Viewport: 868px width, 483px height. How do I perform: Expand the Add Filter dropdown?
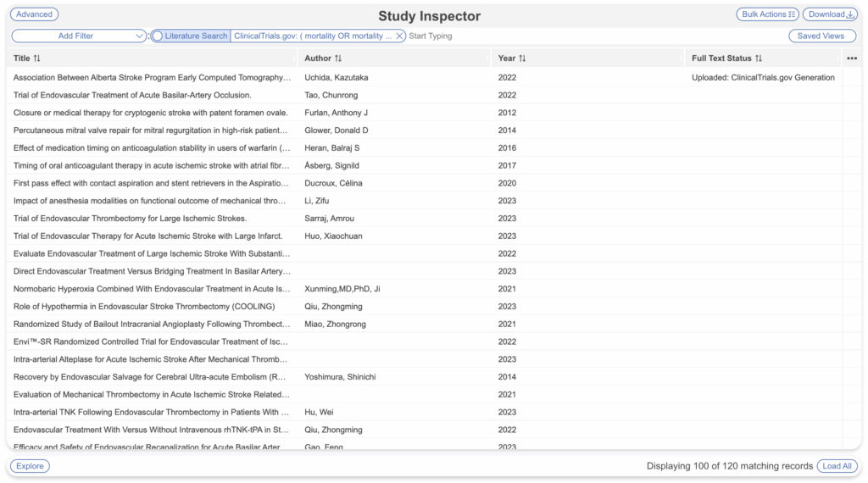(80, 36)
